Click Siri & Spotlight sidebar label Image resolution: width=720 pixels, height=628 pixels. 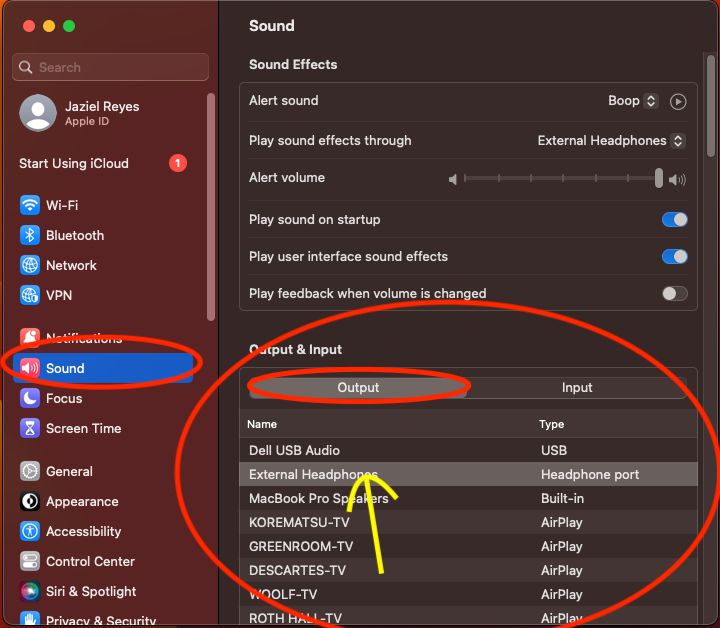pos(91,591)
